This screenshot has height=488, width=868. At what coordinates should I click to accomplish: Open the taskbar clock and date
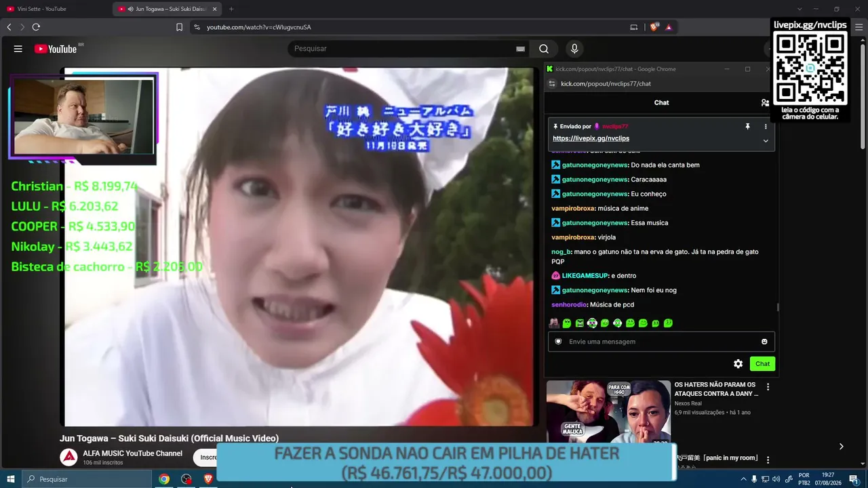tap(828, 479)
